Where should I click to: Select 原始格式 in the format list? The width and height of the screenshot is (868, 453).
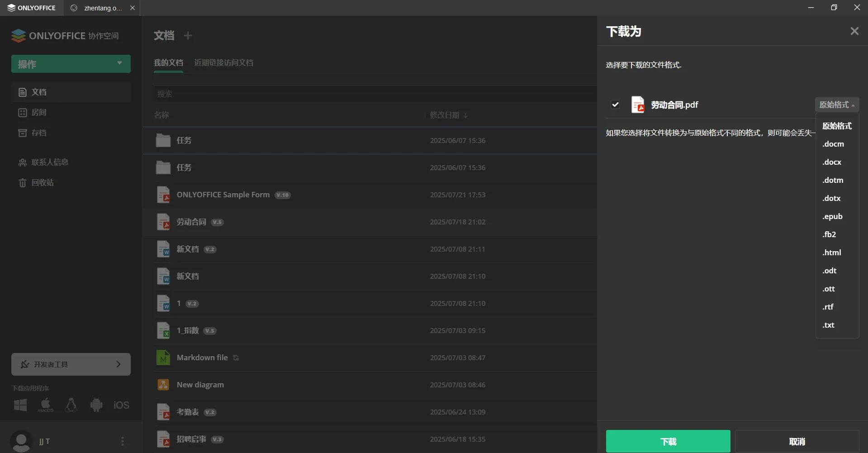pyautogui.click(x=837, y=126)
